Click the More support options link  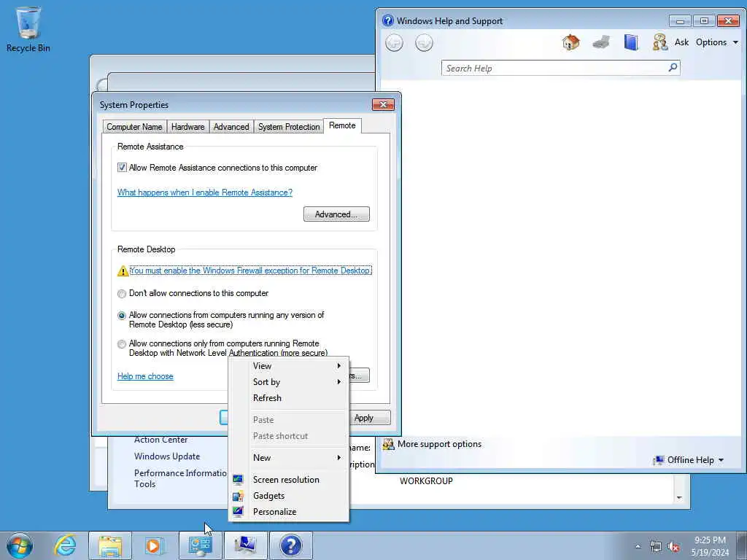[439, 444]
